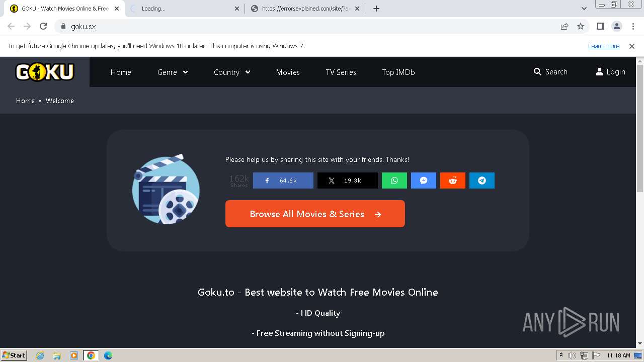Share on Reddit icon
The height and width of the screenshot is (362, 644).
coord(453,180)
